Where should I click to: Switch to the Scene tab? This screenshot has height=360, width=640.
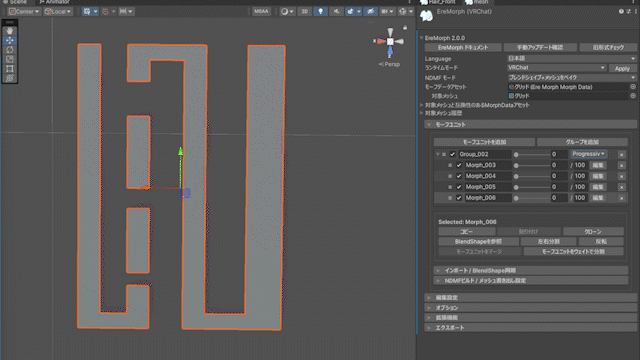pos(15,2)
